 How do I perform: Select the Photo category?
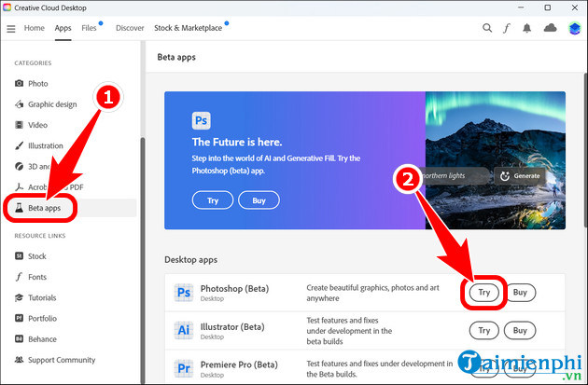tap(38, 84)
